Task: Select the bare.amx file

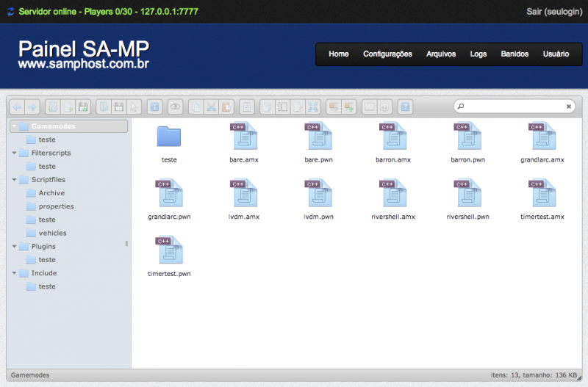Action: [x=244, y=142]
